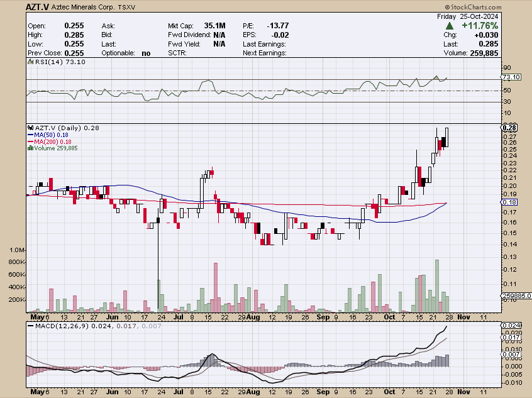Click the MA(200) 0.18 legend entry

click(x=53, y=142)
